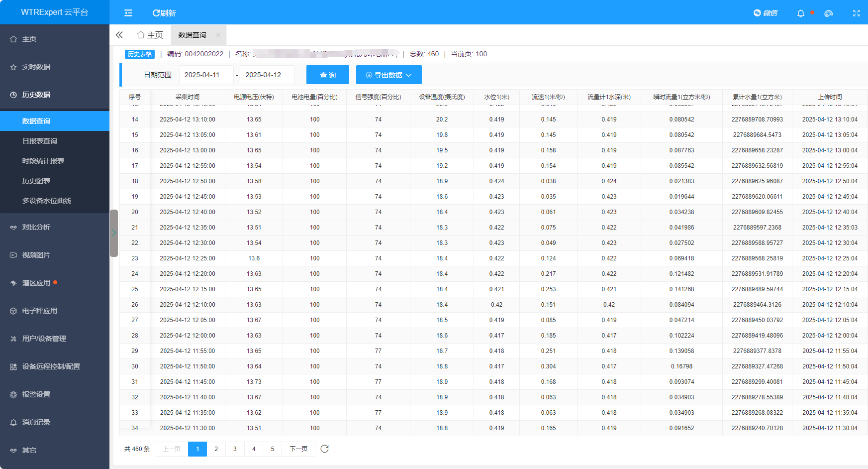The image size is (868, 469).
Task: Expand 视频图片 sidebar menu
Action: coord(55,255)
